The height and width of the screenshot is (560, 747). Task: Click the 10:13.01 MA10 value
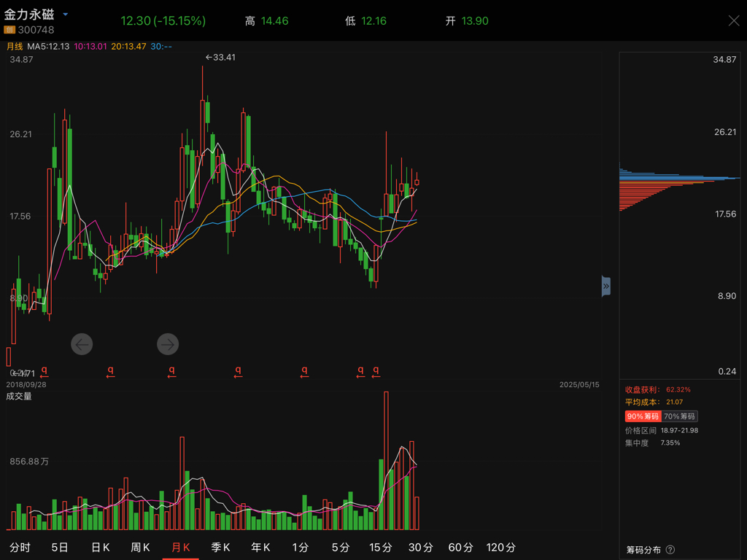coord(90,46)
